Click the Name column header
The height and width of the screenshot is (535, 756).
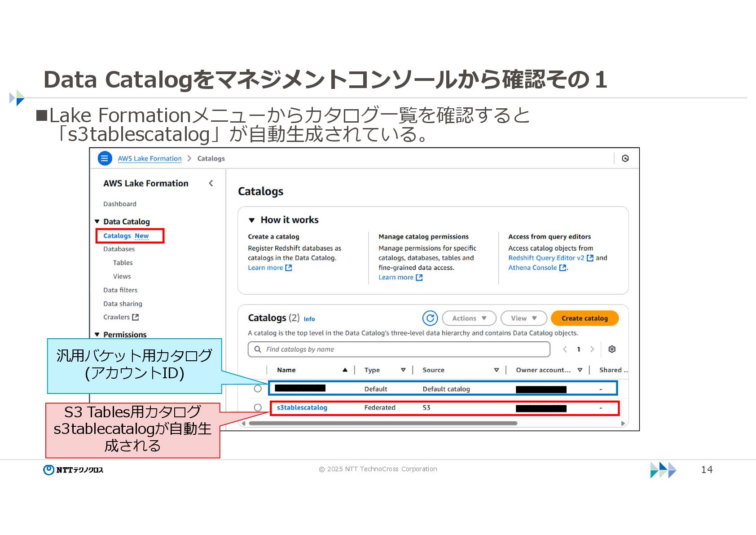click(286, 370)
